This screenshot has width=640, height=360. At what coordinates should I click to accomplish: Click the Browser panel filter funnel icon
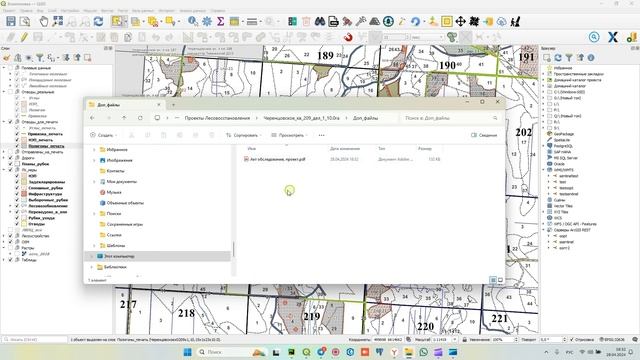pyautogui.click(x=569, y=58)
